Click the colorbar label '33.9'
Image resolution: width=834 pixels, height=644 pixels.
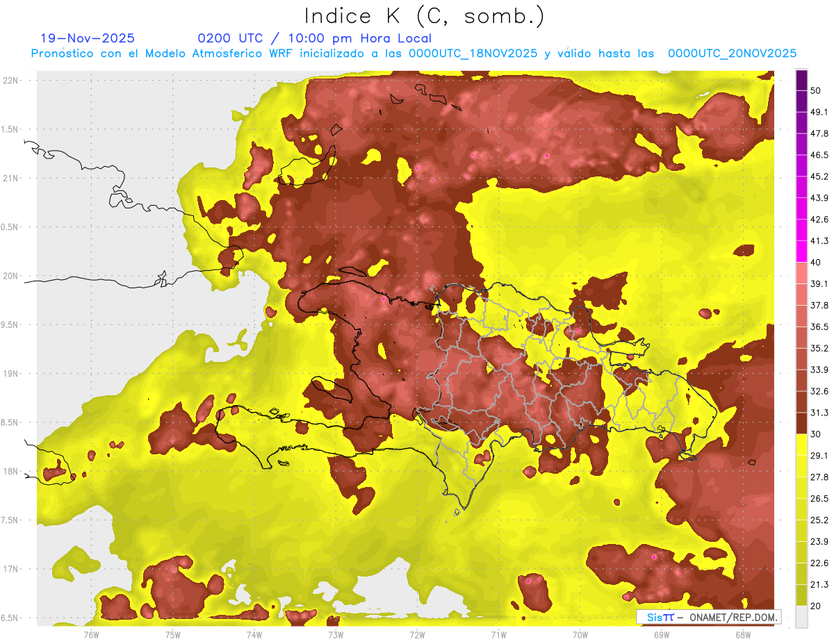coord(819,370)
